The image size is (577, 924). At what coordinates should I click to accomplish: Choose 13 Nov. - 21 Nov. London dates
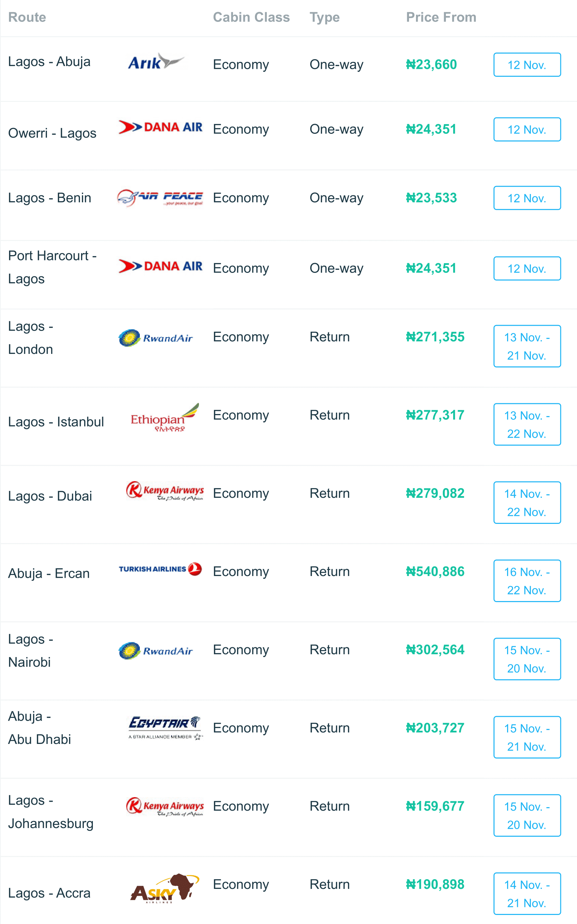pos(527,346)
